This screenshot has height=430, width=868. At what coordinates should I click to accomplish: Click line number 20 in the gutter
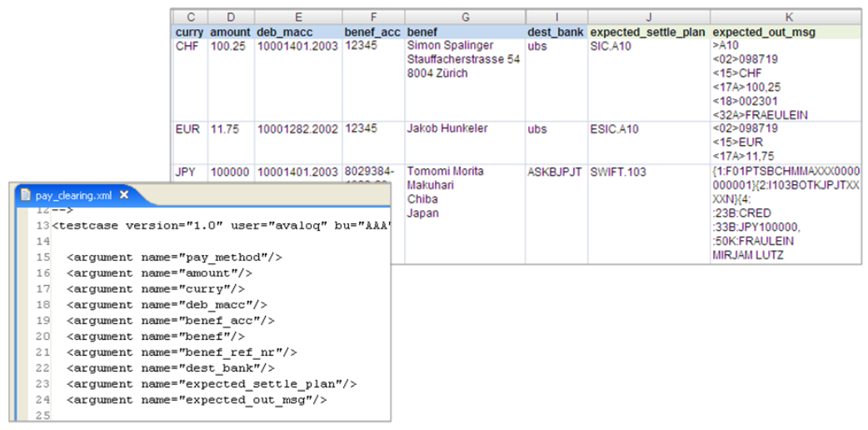pos(42,337)
